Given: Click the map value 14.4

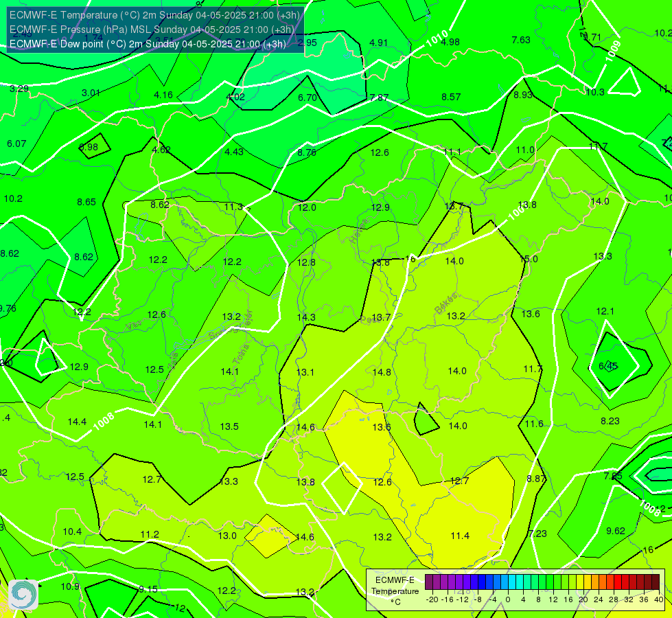Looking at the screenshot, I should coord(77,422).
